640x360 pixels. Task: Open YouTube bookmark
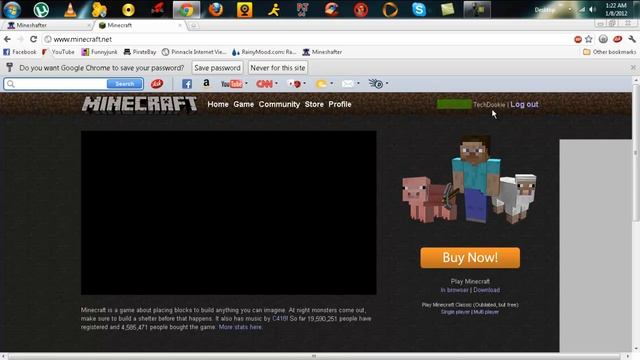coord(58,52)
